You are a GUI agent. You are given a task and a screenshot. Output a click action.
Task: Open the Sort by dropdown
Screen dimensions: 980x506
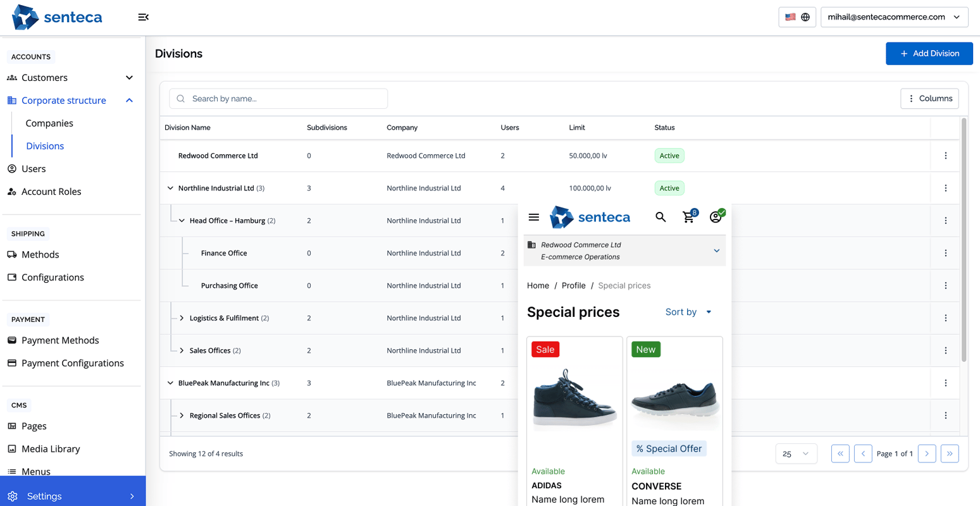(x=688, y=312)
